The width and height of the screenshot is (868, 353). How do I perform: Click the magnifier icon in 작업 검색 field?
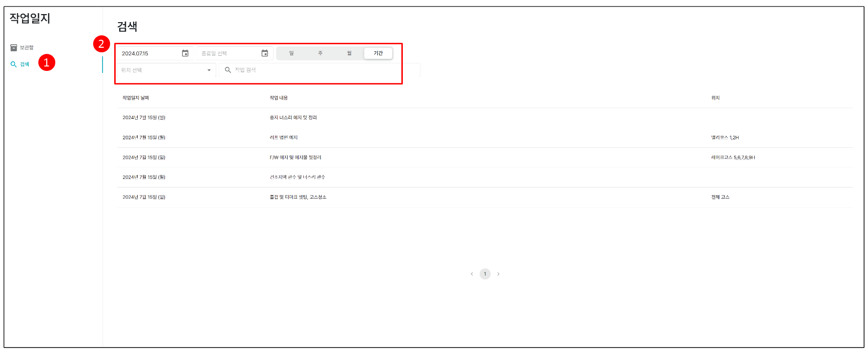coord(228,70)
